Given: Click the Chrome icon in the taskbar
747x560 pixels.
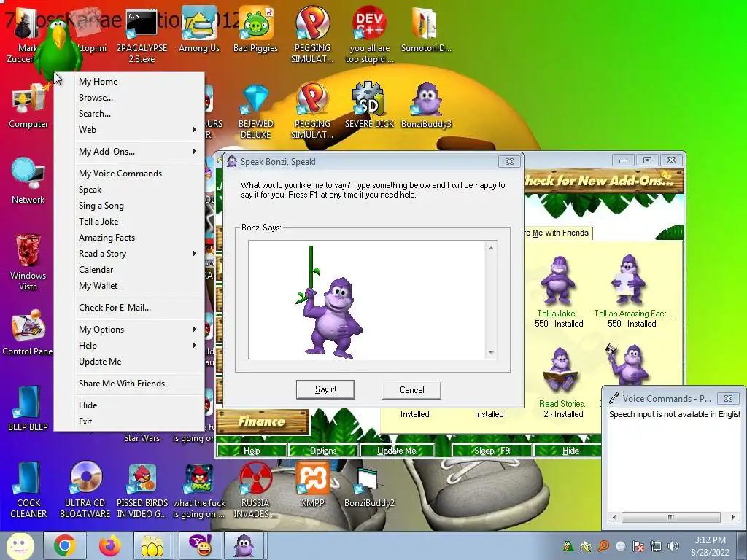Looking at the screenshot, I should (x=65, y=545).
